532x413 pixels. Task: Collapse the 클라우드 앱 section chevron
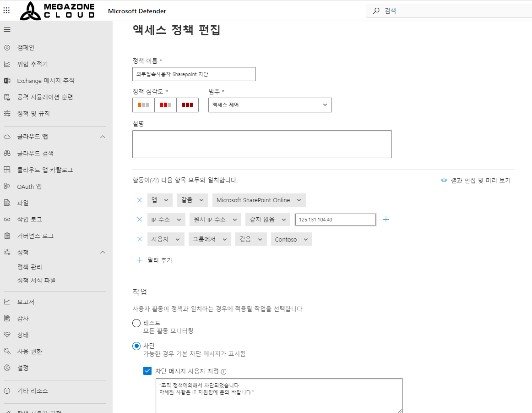[x=103, y=137]
